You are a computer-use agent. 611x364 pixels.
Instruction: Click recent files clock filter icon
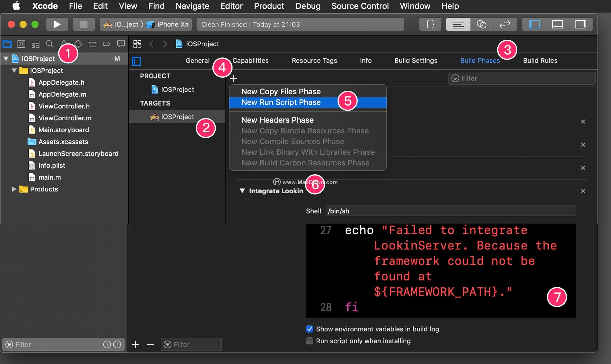coord(107,344)
